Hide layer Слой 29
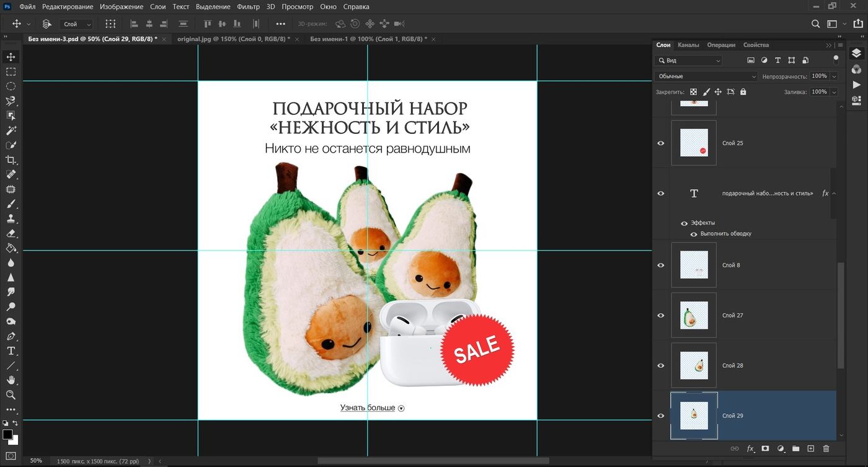The image size is (868, 467). 661,416
